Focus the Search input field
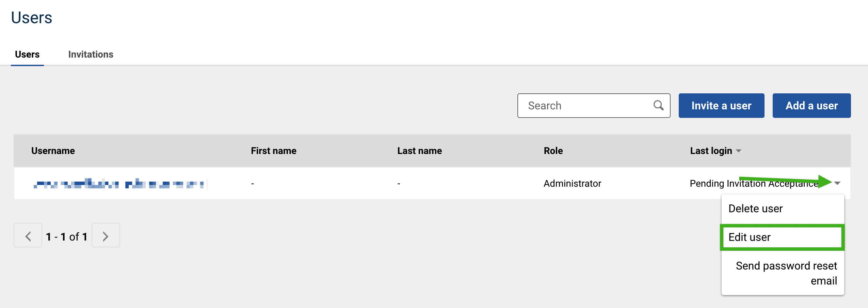This screenshot has width=868, height=308. [585, 106]
